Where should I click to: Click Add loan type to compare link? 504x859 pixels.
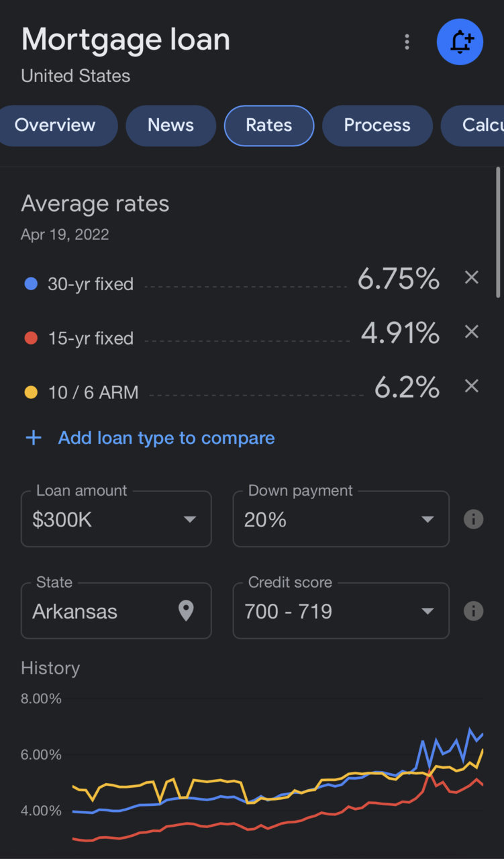tap(166, 438)
